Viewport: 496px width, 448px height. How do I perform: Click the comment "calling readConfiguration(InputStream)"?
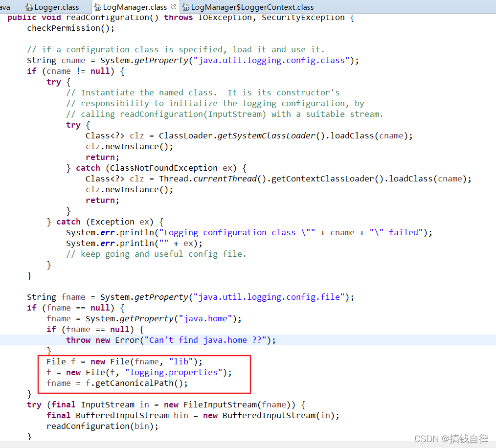coord(225,114)
